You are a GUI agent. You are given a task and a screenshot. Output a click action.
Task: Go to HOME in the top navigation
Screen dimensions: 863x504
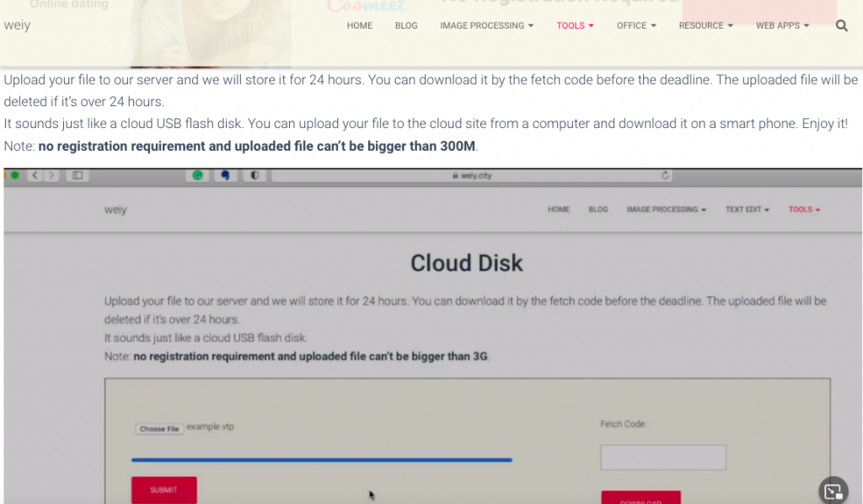[359, 25]
